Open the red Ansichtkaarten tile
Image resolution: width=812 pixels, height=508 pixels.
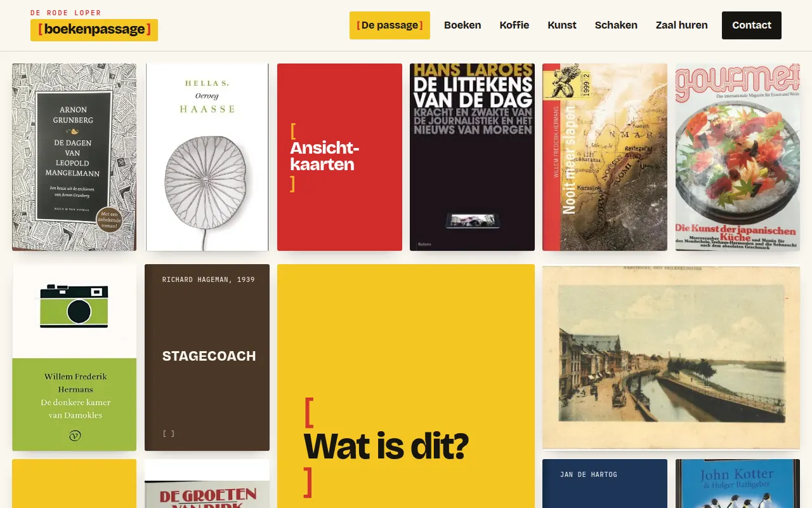[x=339, y=157]
